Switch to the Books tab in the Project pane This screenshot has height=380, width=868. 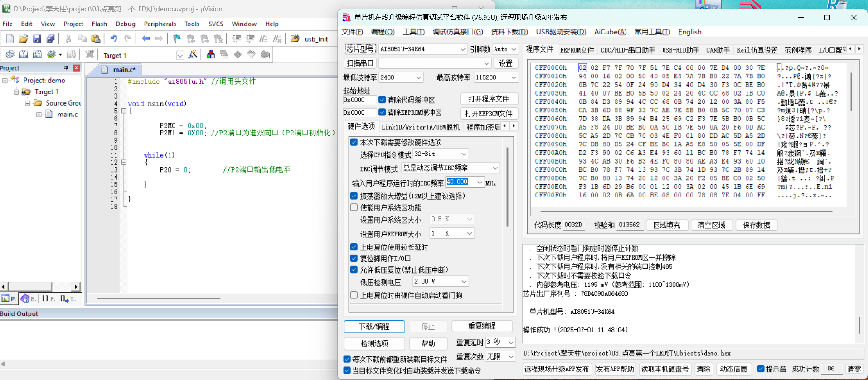point(29,298)
